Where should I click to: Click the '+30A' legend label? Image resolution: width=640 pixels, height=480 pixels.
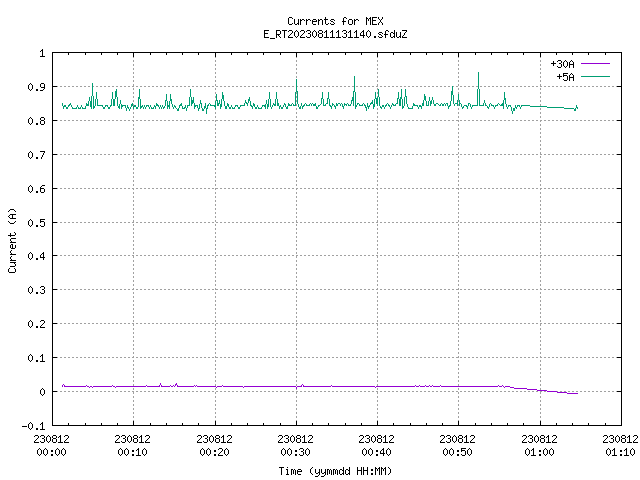pyautogui.click(x=562, y=64)
